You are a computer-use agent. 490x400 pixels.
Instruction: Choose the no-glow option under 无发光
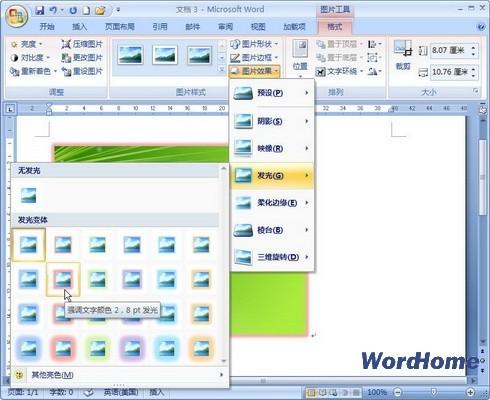point(29,195)
